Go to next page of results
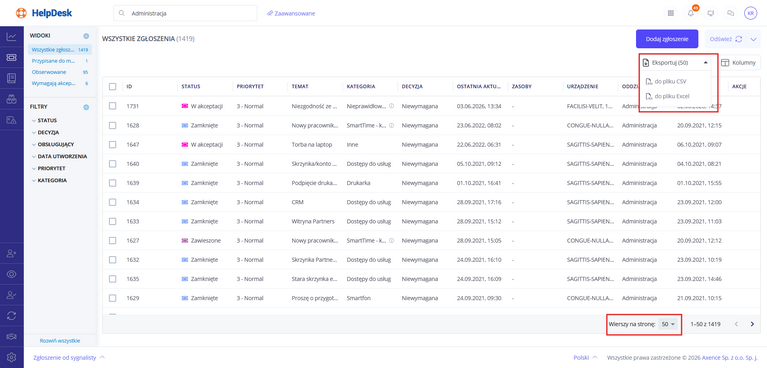 (x=752, y=324)
